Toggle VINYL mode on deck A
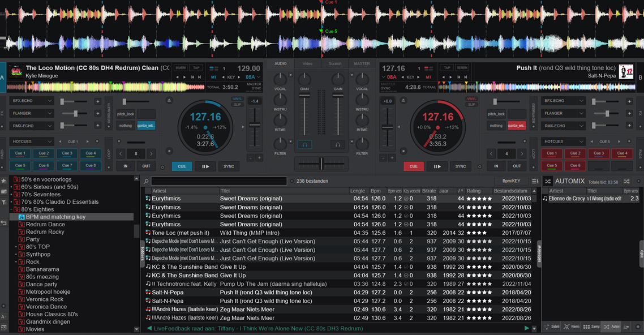 pos(237,99)
